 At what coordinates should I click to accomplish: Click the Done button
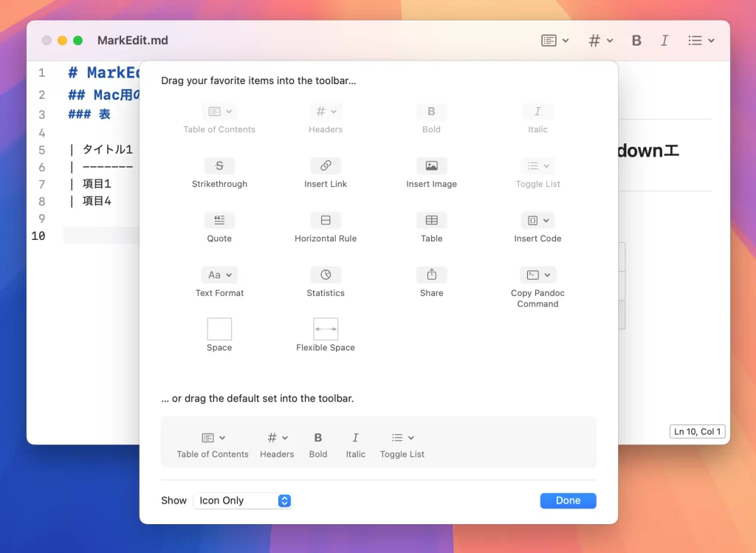[x=568, y=501]
